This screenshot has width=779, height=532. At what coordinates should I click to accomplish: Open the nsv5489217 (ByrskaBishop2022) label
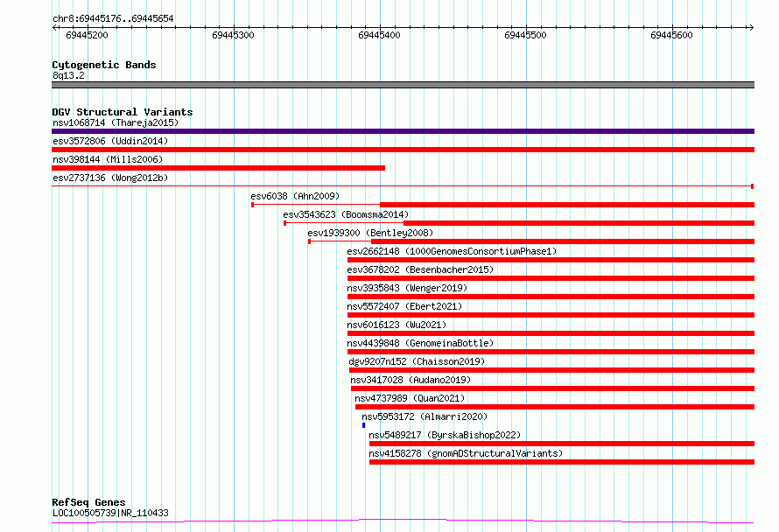445,435
